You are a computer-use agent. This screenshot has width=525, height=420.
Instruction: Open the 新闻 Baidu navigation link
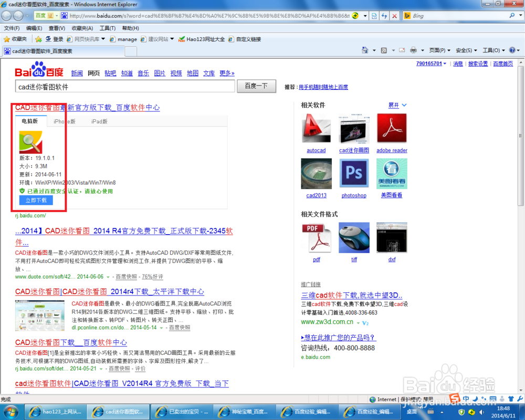(77, 73)
